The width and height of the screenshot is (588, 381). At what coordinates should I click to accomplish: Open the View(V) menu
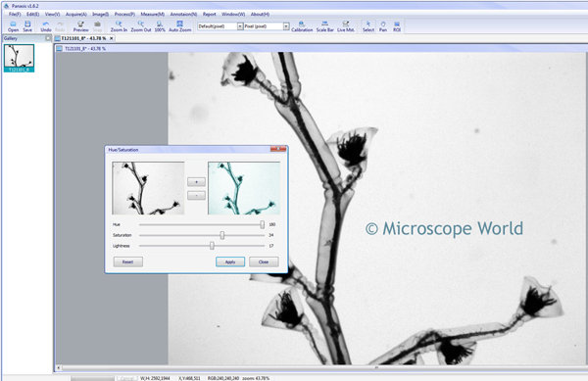point(53,15)
